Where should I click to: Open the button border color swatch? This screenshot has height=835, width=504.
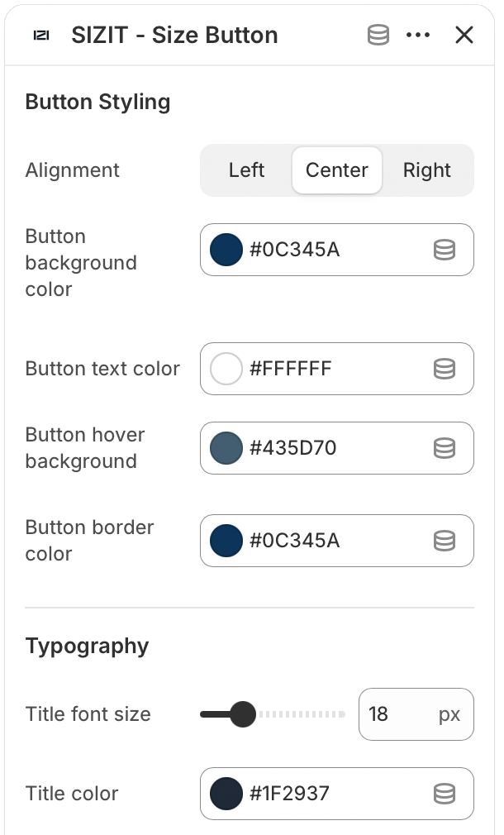(x=226, y=541)
